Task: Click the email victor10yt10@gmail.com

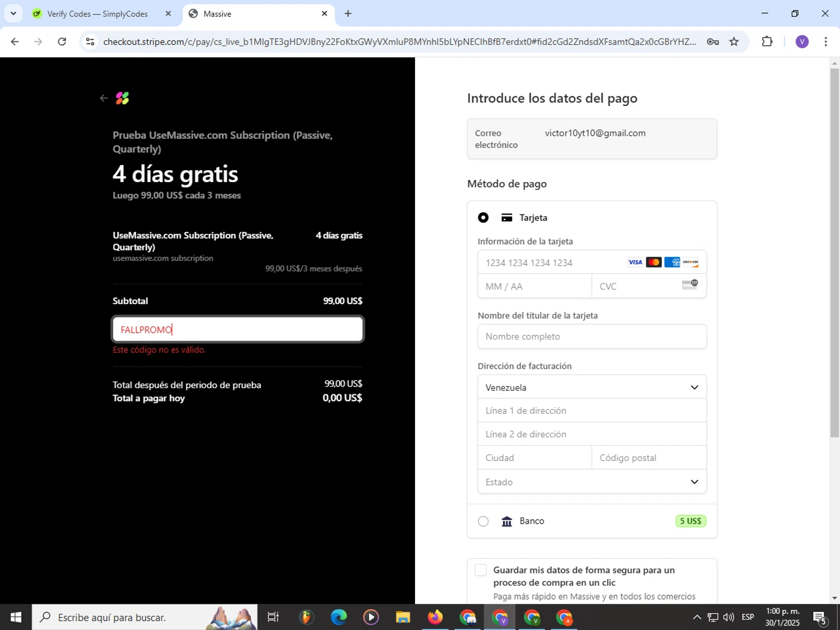Action: coord(595,133)
